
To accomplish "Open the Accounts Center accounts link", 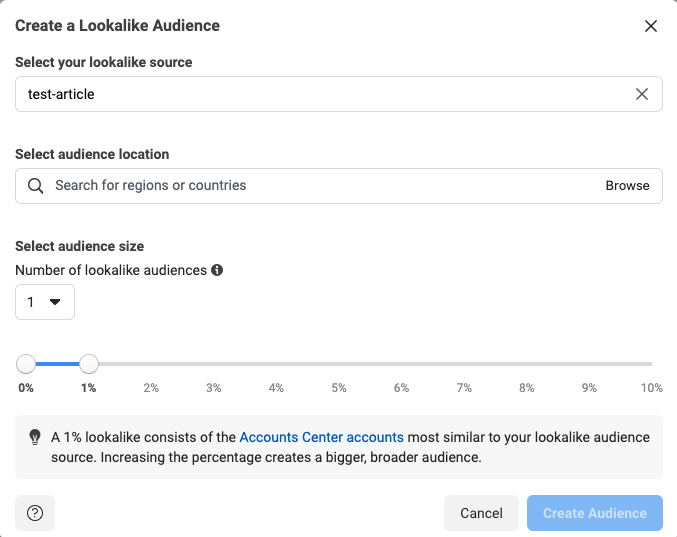I will (322, 437).
